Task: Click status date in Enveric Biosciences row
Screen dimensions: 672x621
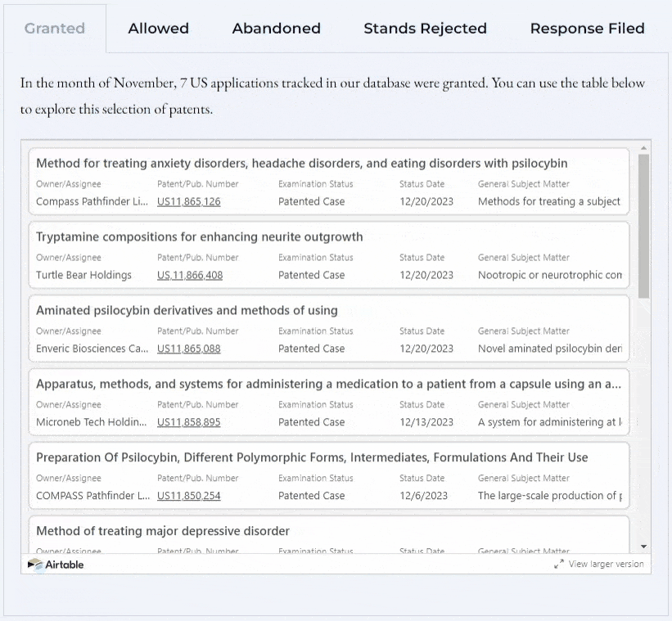Action: 426,349
